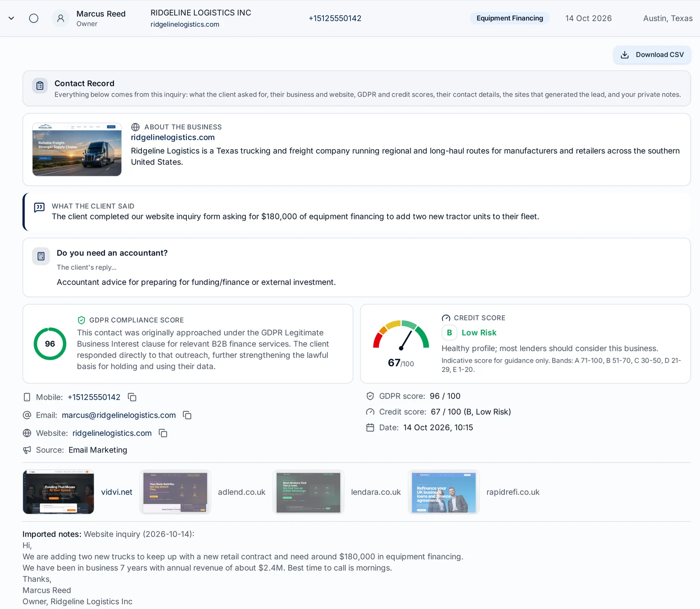
Task: Open the ridgelinelogistics.com link under company name
Action: [185, 24]
